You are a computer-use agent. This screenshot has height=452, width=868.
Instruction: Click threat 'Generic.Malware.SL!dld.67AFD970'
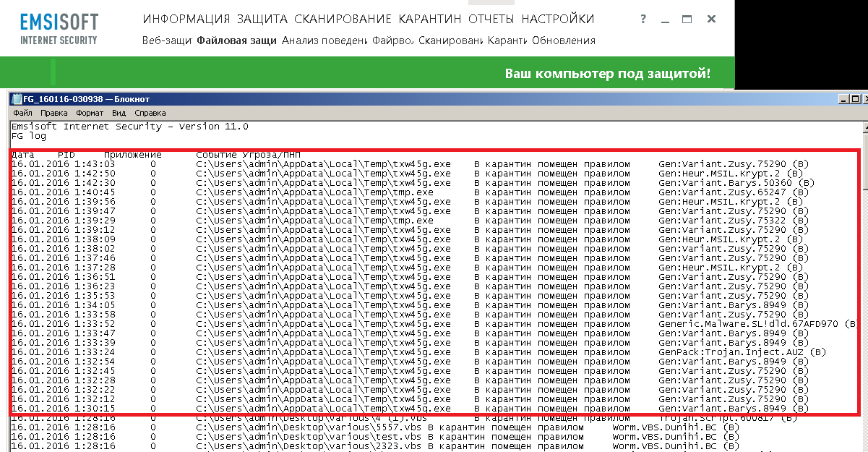point(749,324)
